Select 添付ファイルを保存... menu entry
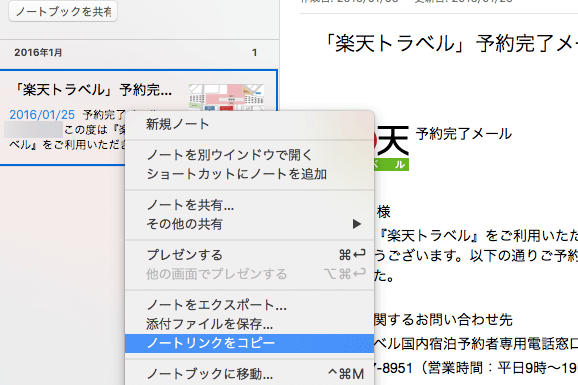The height and width of the screenshot is (385, 578). (250, 324)
